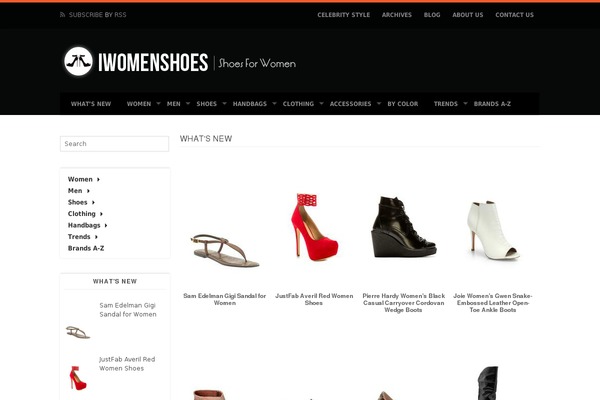
Task: Open Brands A-Z in the navigation bar
Action: (492, 104)
